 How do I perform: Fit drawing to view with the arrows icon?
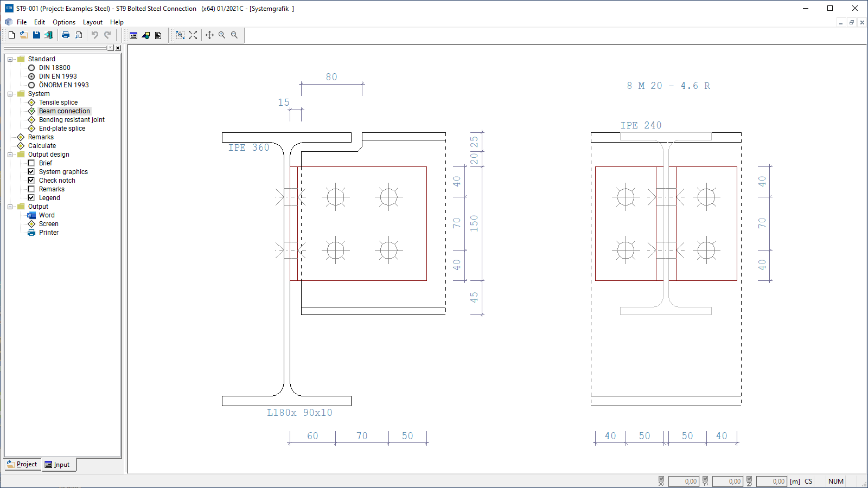pos(193,35)
